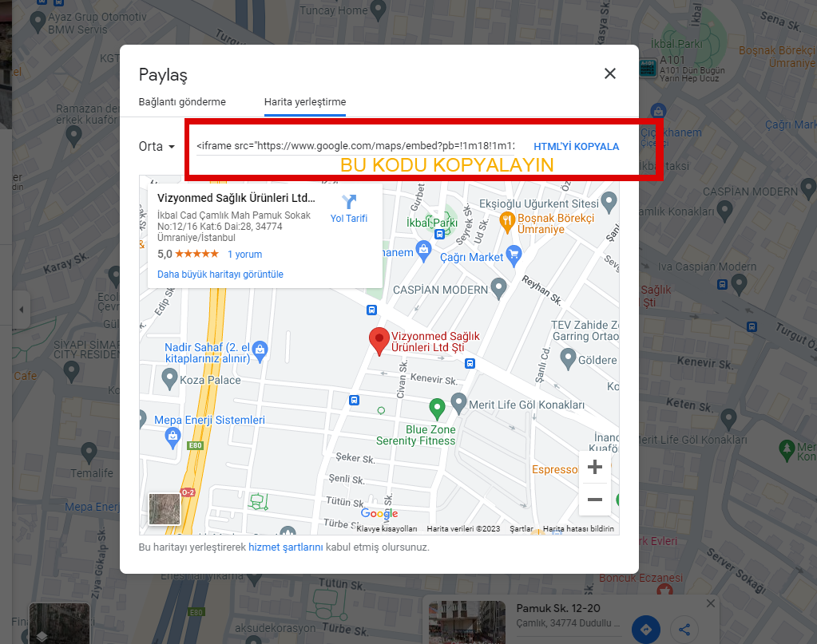Viewport: 817px width, 644px height.
Task: Click the share icon on Pamuk Sk. card
Action: click(684, 630)
